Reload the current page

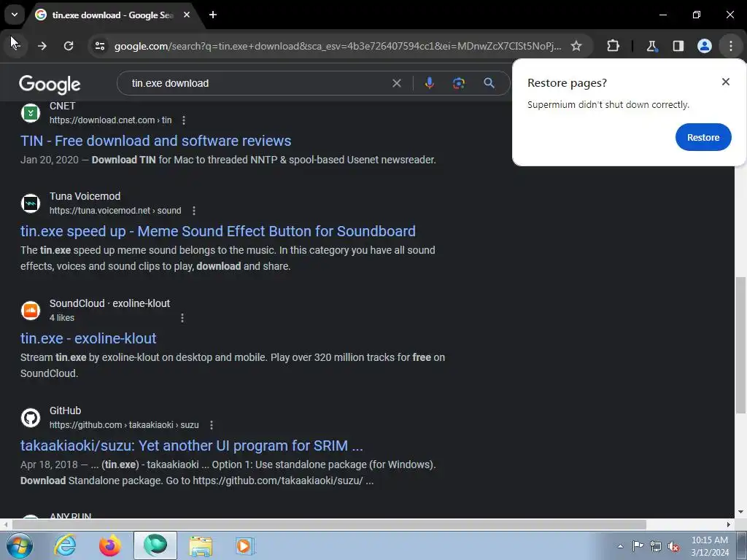coord(69,46)
